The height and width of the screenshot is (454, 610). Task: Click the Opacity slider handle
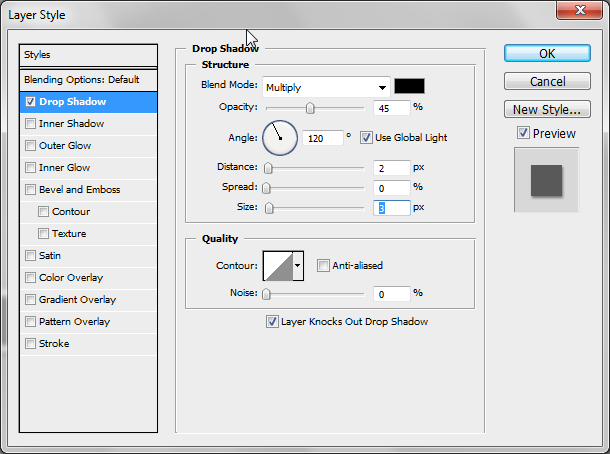click(310, 108)
